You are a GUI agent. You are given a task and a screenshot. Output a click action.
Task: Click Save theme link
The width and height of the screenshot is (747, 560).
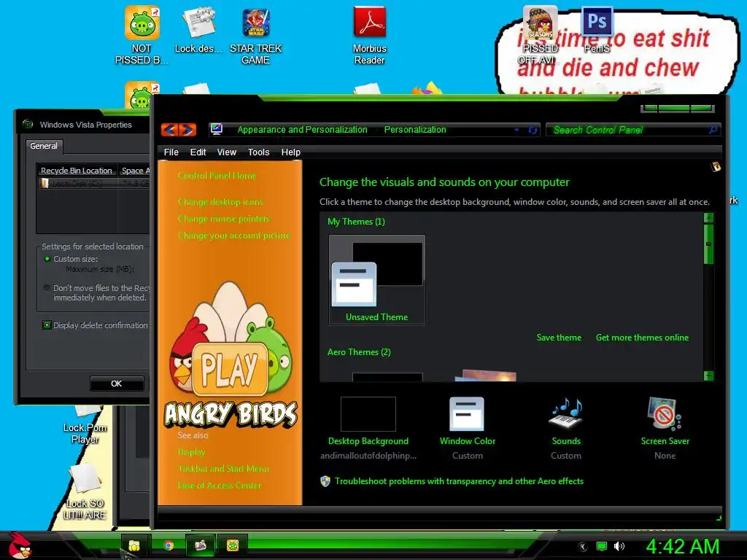click(x=559, y=338)
